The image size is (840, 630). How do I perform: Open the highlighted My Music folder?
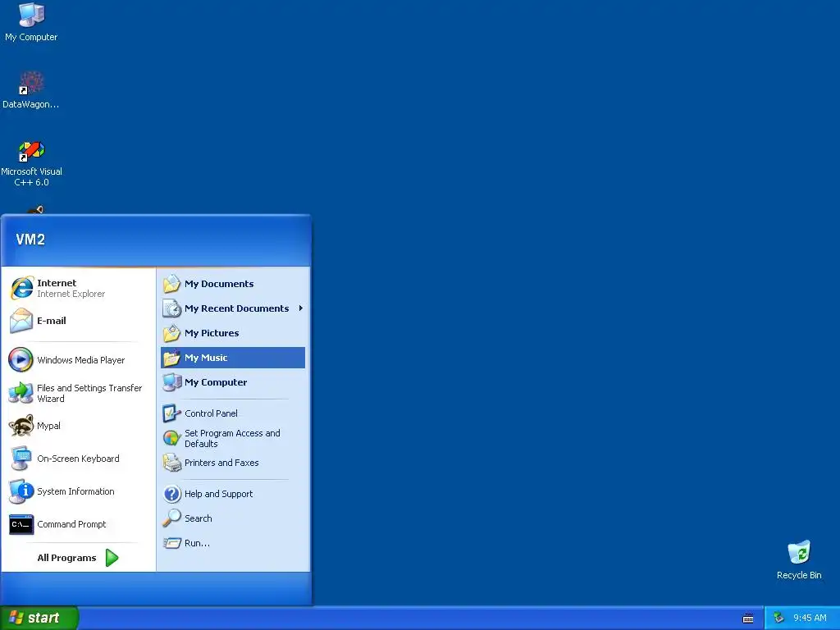pyautogui.click(x=233, y=358)
